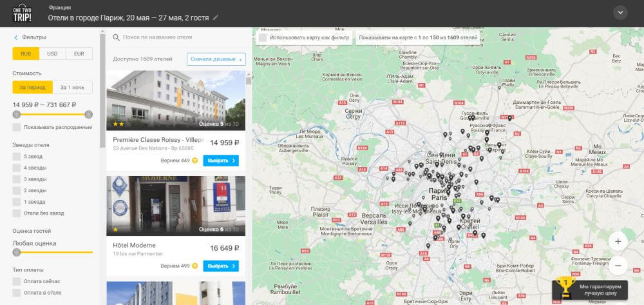644x305 pixels.
Task: Click Выбрать for Hôtel Moderne
Action: click(x=221, y=266)
